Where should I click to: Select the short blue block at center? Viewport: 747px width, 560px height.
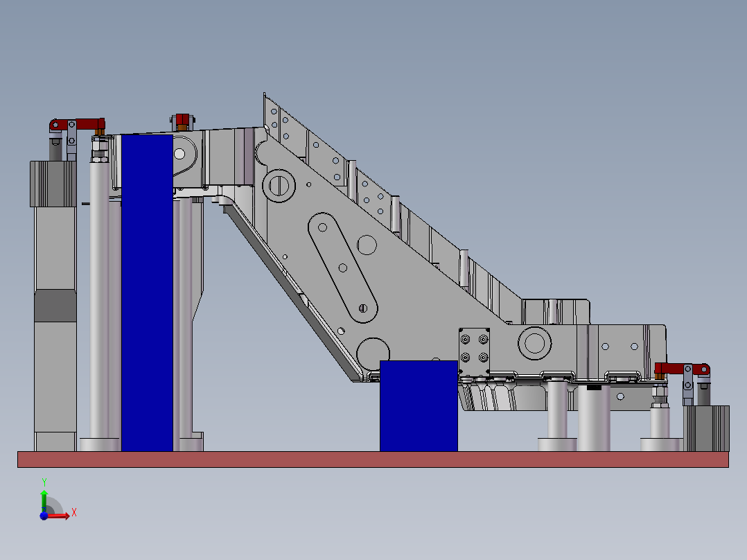click(419, 405)
